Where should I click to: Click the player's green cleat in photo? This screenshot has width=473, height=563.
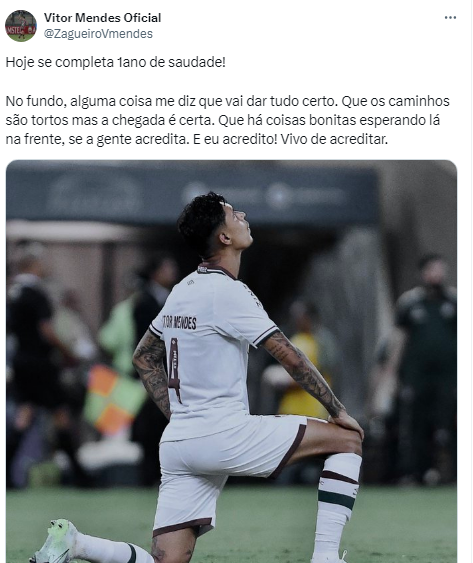pyautogui.click(x=57, y=541)
